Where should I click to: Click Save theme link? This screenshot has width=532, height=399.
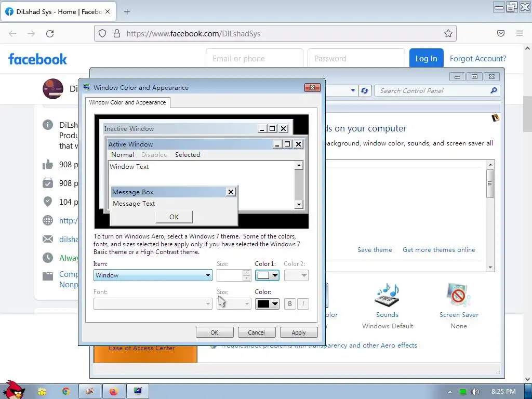pyautogui.click(x=375, y=250)
